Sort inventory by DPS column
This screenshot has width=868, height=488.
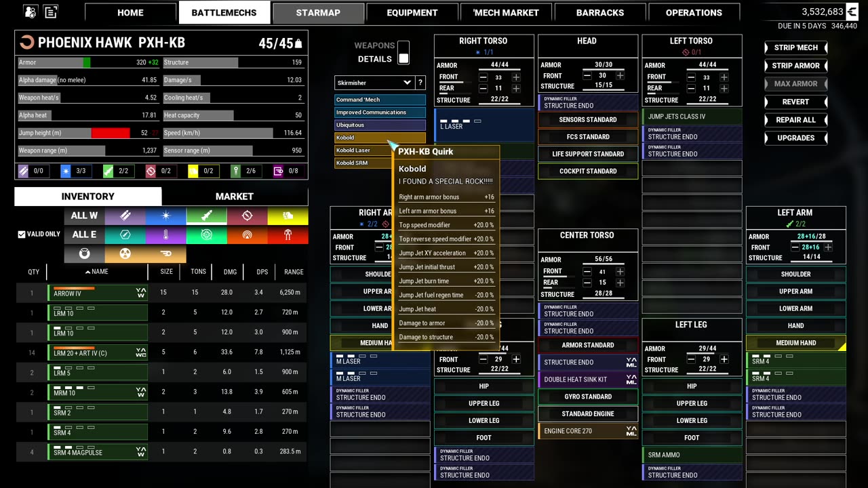(x=262, y=272)
